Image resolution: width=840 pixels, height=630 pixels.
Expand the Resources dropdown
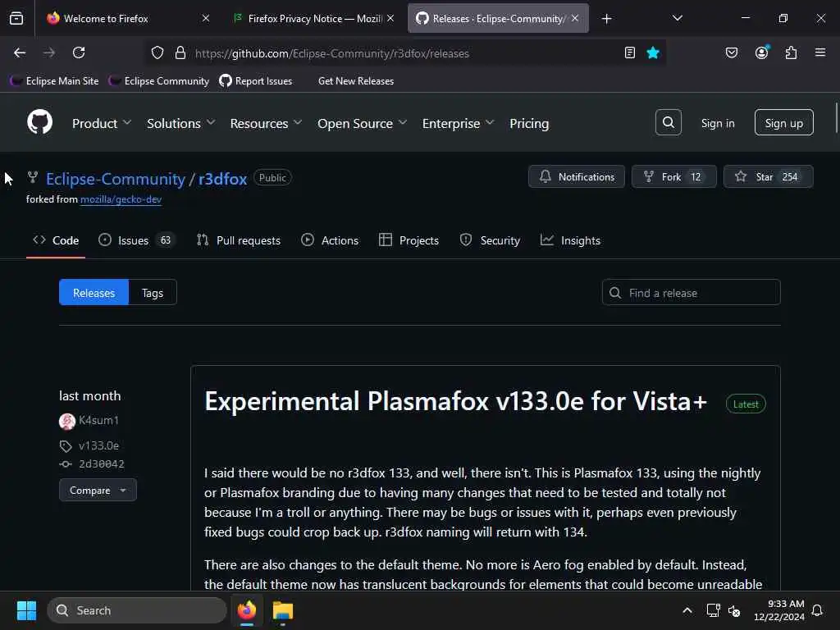(266, 123)
